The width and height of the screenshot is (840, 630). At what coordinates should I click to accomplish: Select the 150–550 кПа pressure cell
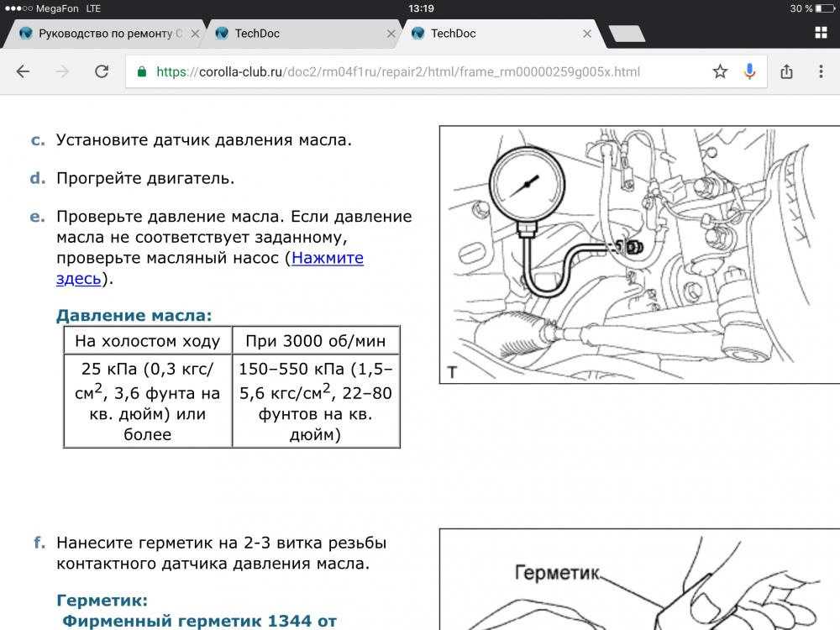point(316,402)
